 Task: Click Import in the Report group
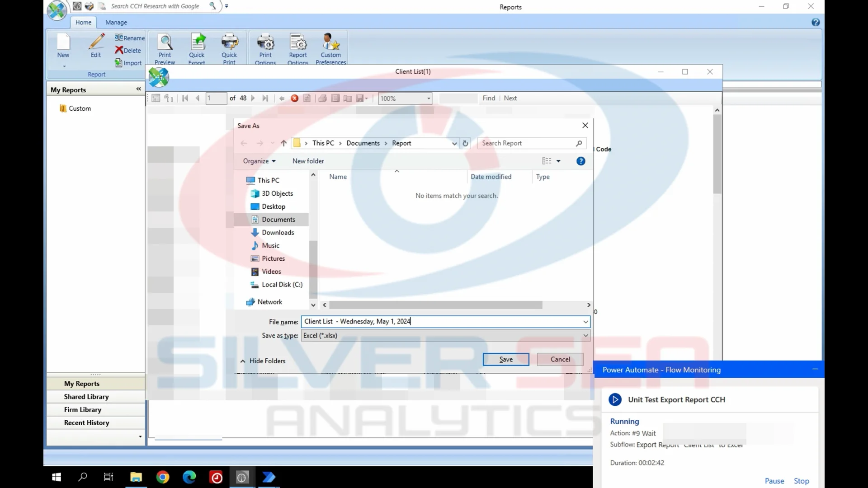128,63
